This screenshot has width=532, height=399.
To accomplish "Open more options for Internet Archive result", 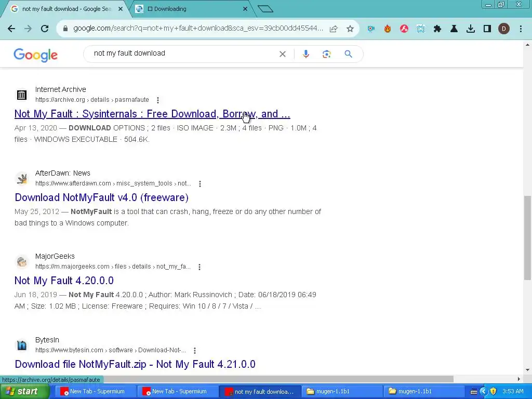I will (x=158, y=100).
